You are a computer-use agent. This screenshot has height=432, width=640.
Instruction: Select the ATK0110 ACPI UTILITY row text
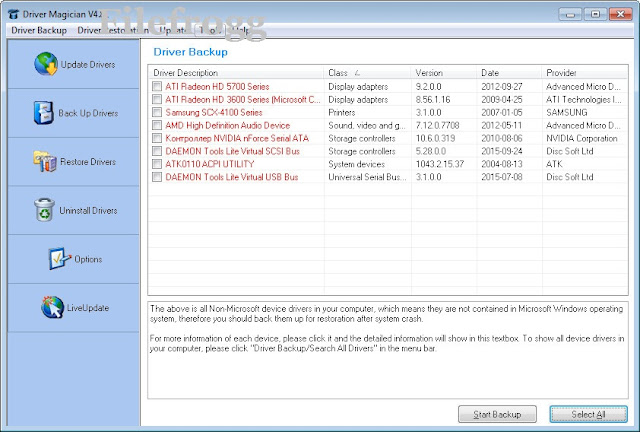pyautogui.click(x=209, y=164)
